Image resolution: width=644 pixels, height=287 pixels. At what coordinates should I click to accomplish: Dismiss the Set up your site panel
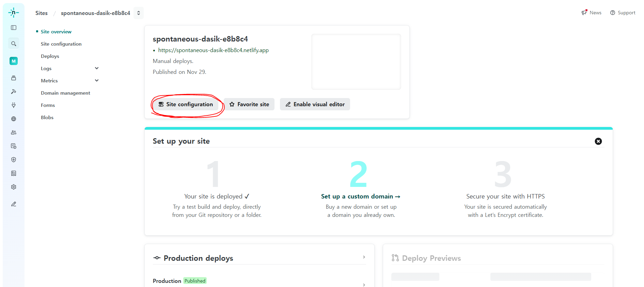tap(598, 141)
